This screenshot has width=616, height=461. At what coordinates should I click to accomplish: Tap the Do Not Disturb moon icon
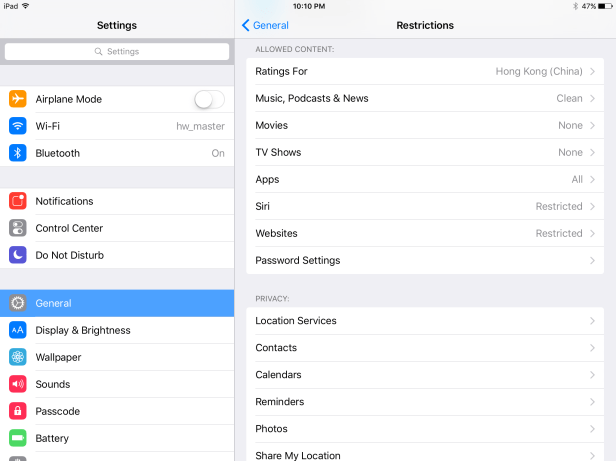[17, 255]
